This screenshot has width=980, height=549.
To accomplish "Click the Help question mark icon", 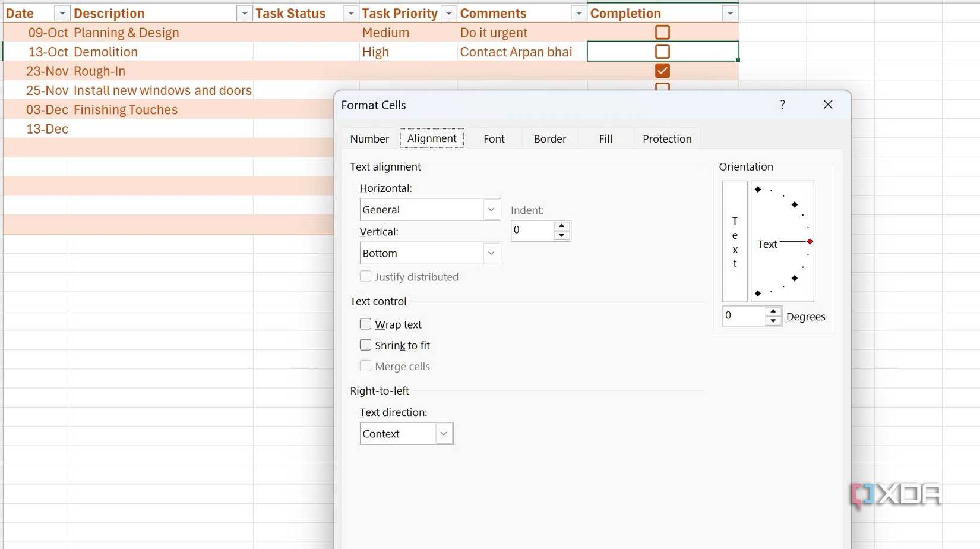I will (x=782, y=105).
